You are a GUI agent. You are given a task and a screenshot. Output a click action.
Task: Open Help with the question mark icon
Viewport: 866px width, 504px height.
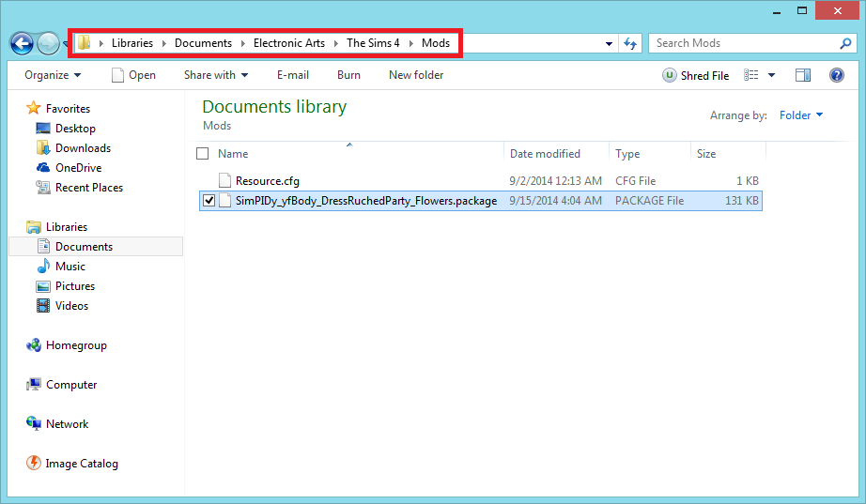836,75
